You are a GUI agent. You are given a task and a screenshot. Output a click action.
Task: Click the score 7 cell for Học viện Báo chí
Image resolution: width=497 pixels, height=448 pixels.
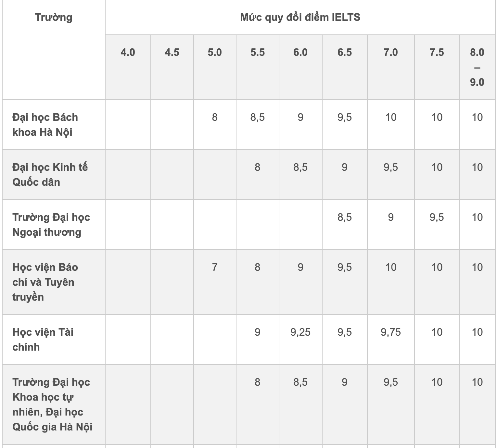215,267
